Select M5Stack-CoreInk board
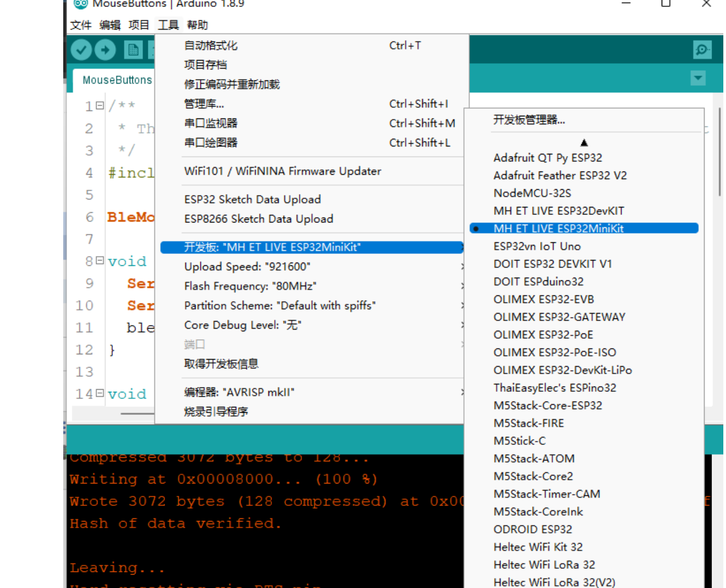This screenshot has width=726, height=588. 584,511
